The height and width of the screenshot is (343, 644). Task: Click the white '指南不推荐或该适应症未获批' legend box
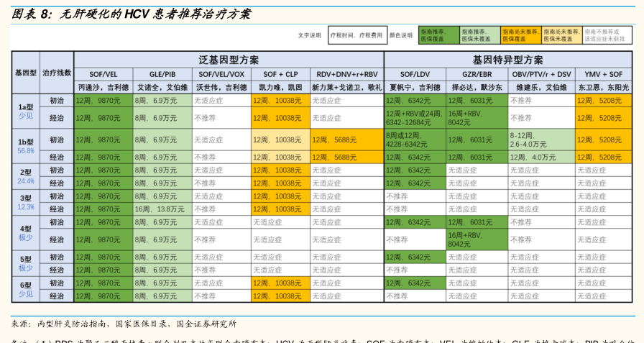pos(602,35)
